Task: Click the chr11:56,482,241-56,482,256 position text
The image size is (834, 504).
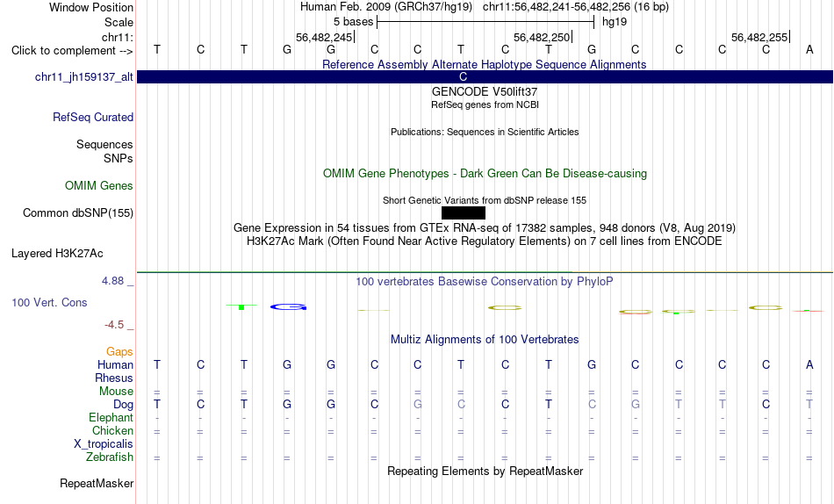Action: click(x=557, y=7)
